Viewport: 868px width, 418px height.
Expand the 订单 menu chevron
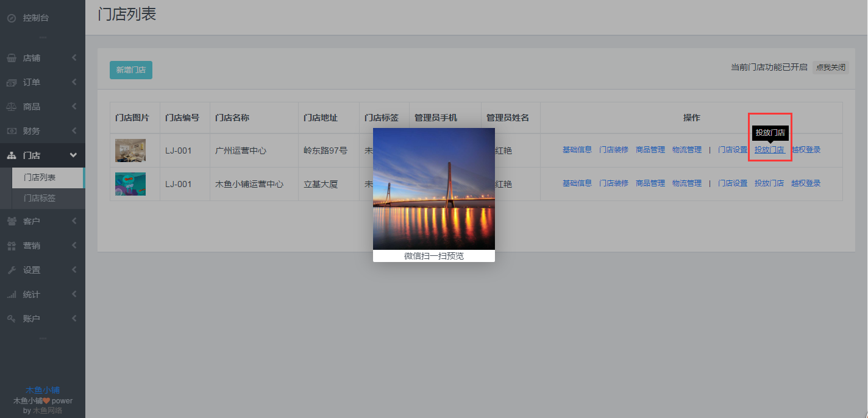[74, 82]
